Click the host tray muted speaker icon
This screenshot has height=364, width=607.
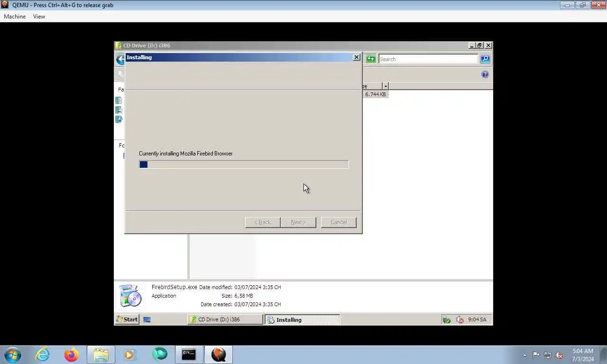pos(560,355)
